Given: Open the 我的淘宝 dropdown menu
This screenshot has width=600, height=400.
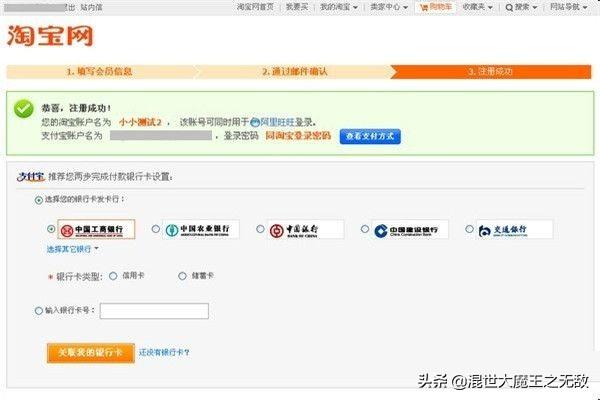Looking at the screenshot, I should click(339, 7).
